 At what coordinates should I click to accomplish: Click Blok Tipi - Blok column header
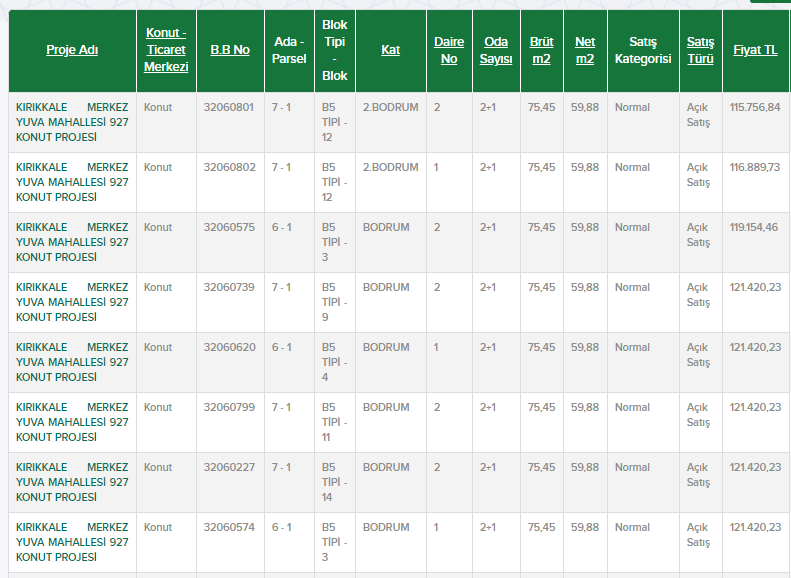point(335,50)
